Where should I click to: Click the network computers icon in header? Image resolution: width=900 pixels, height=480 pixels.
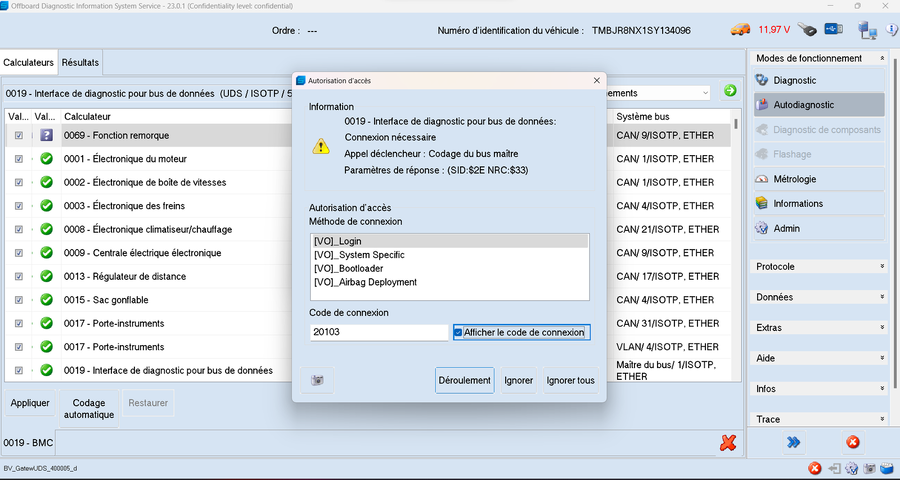click(867, 31)
